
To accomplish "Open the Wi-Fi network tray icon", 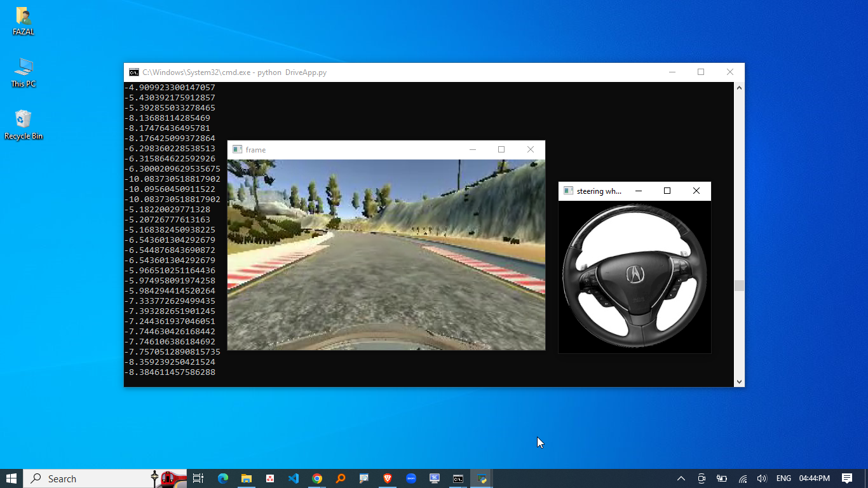I will click(x=742, y=478).
